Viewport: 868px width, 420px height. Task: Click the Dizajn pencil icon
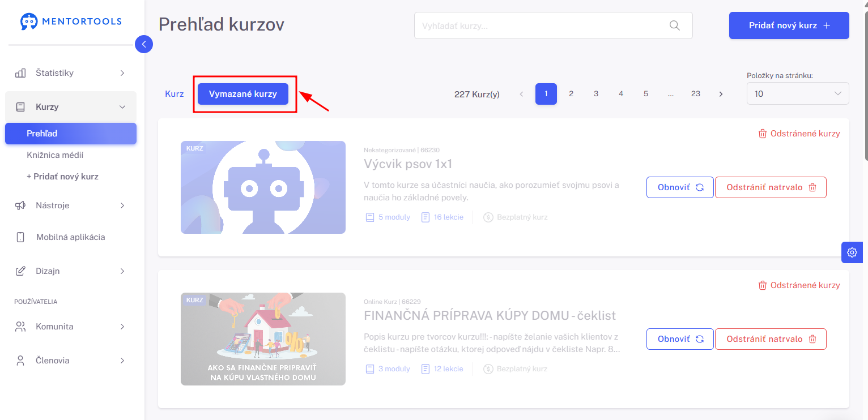[20, 271]
